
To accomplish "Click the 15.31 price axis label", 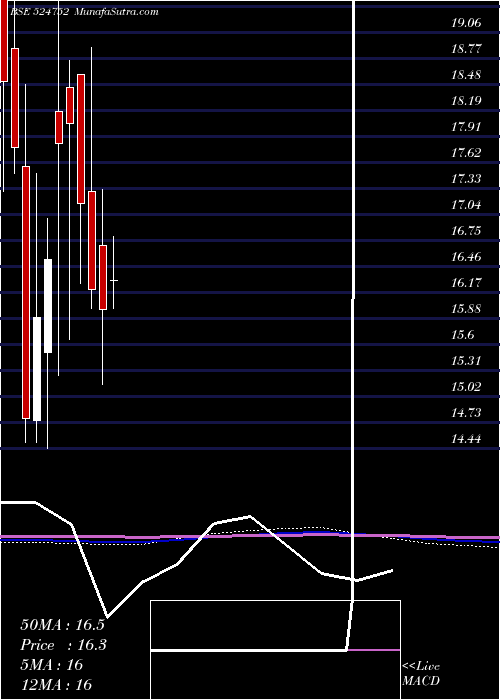I will (x=467, y=361).
